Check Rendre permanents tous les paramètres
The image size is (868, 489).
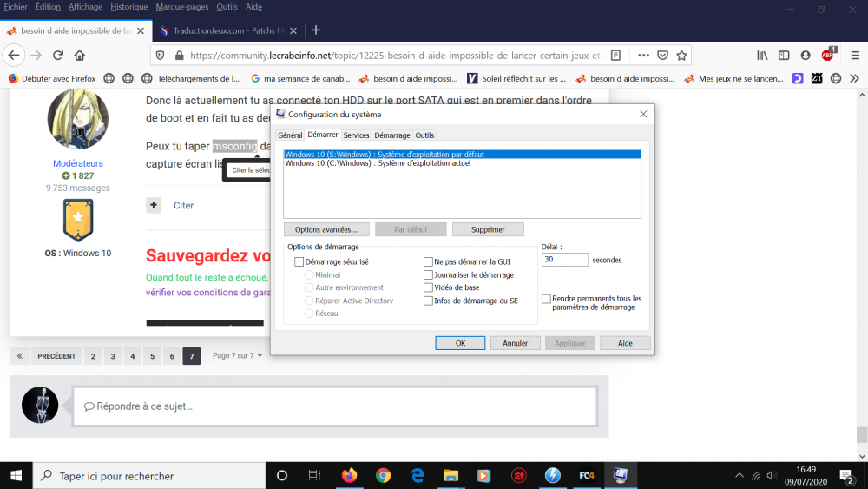coord(546,299)
